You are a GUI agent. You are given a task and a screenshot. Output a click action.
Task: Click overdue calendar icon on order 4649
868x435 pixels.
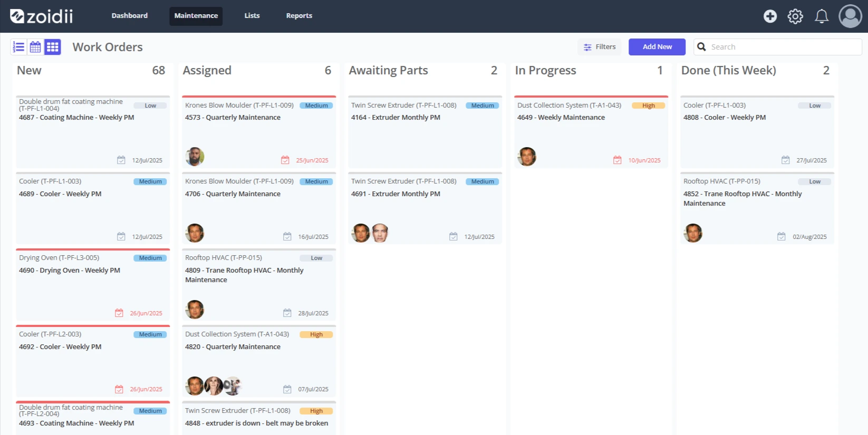pyautogui.click(x=618, y=160)
